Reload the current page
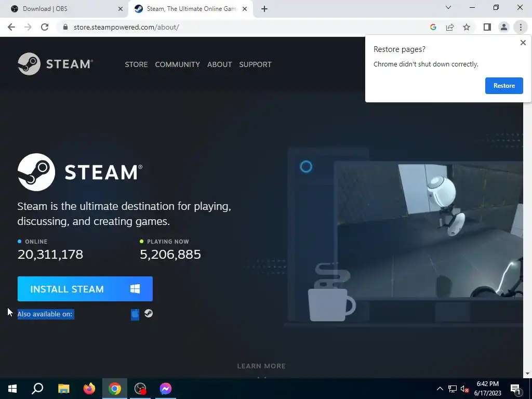The height and width of the screenshot is (399, 532). [x=45, y=27]
